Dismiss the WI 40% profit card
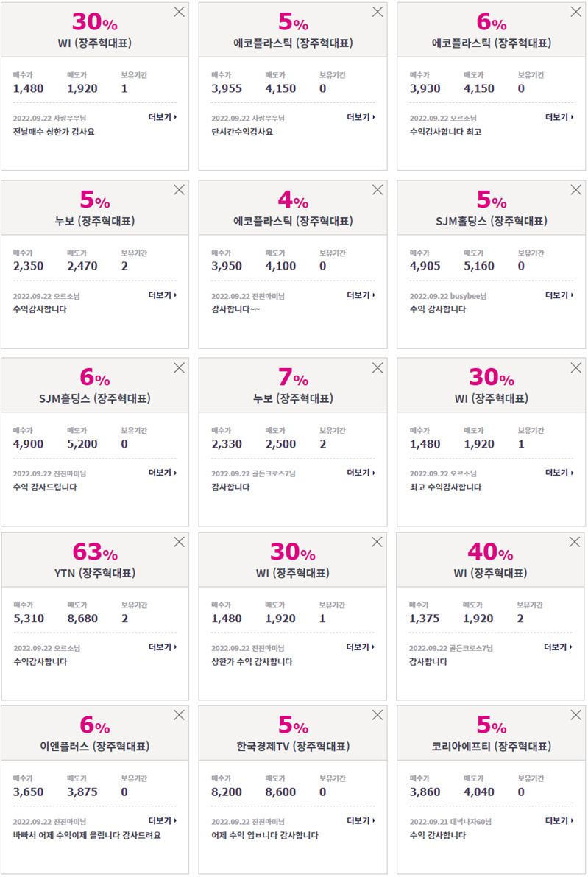588x877 pixels. [x=575, y=542]
